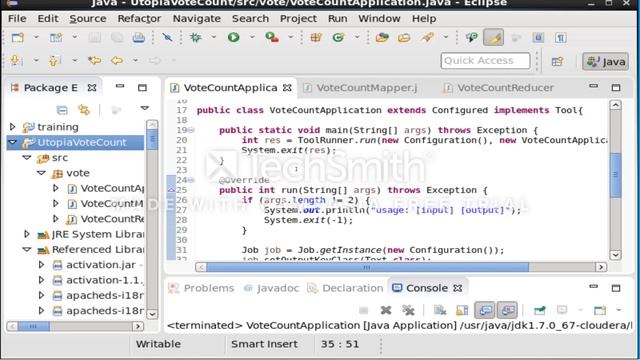This screenshot has width=640, height=360.
Task: Open the Project menu
Action: tap(298, 19)
